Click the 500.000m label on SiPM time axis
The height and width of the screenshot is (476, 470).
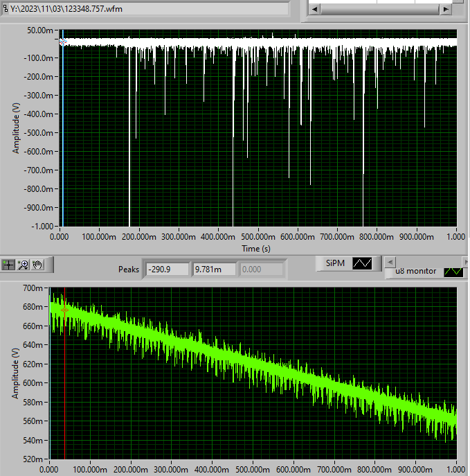(258, 237)
